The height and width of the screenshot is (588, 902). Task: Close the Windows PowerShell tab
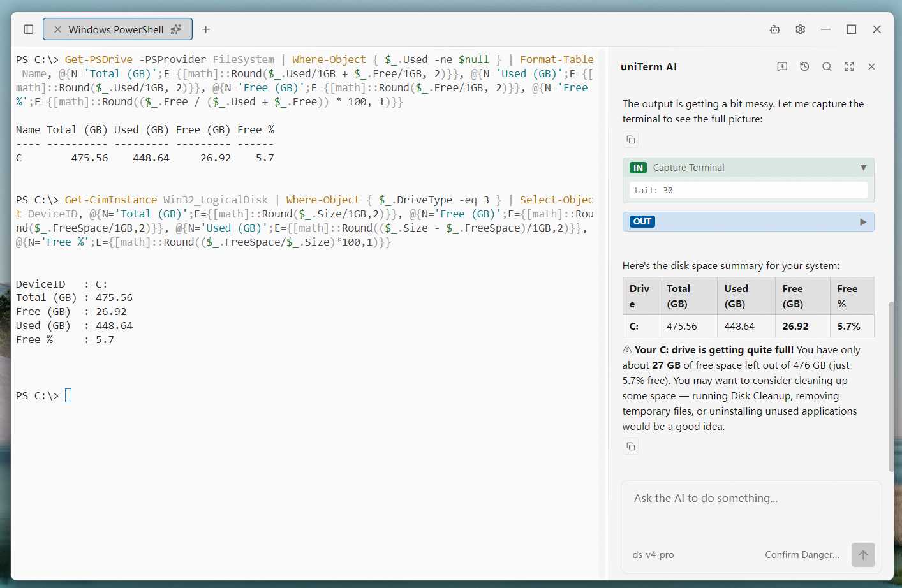tap(57, 29)
